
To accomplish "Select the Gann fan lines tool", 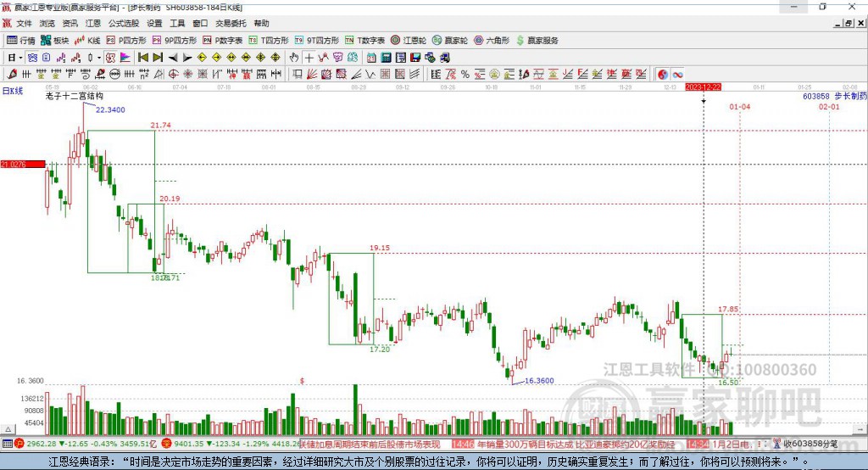I will click(311, 74).
